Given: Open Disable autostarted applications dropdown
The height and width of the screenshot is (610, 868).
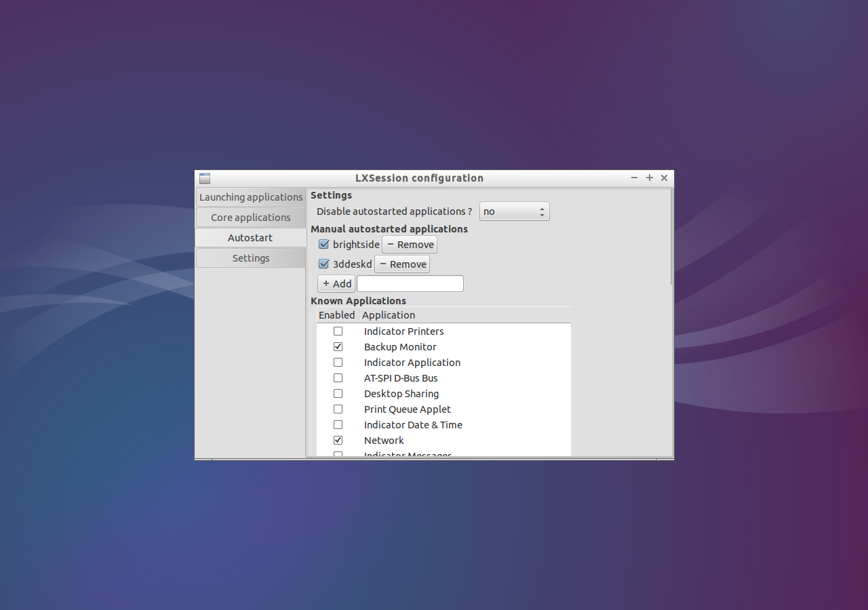Looking at the screenshot, I should (515, 211).
